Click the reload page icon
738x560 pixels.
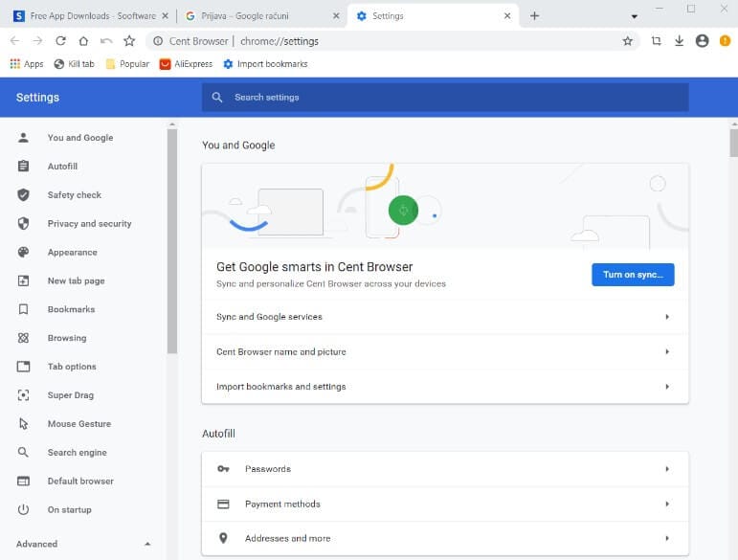pos(60,41)
